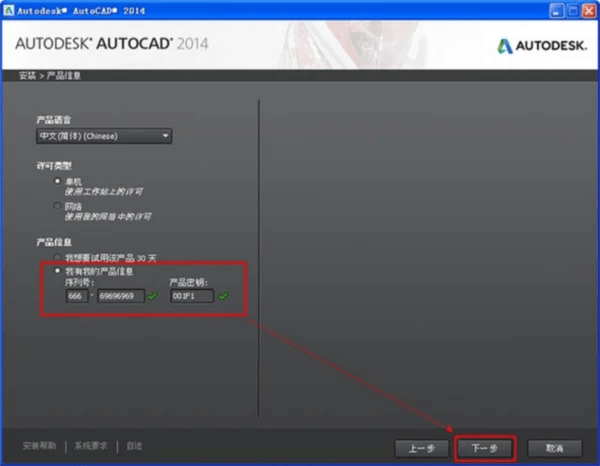Click the Autodesk logo in header
This screenshot has width=600, height=466.
point(541,46)
